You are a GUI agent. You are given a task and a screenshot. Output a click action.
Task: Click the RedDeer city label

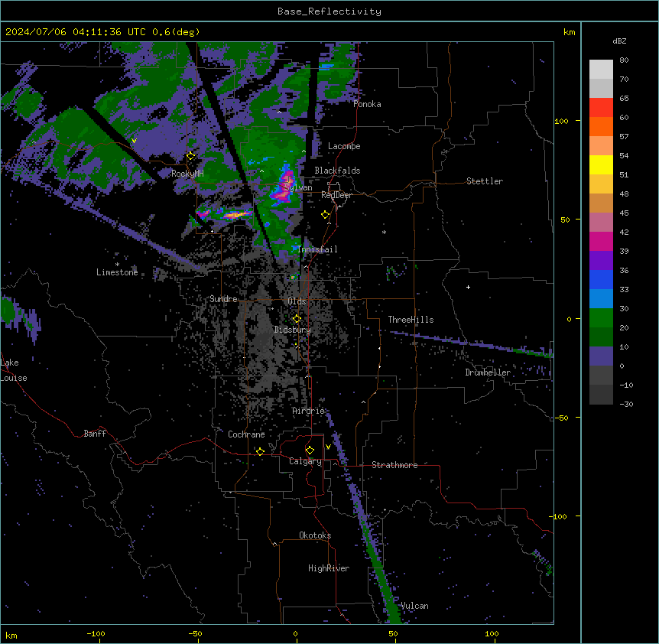(336, 195)
